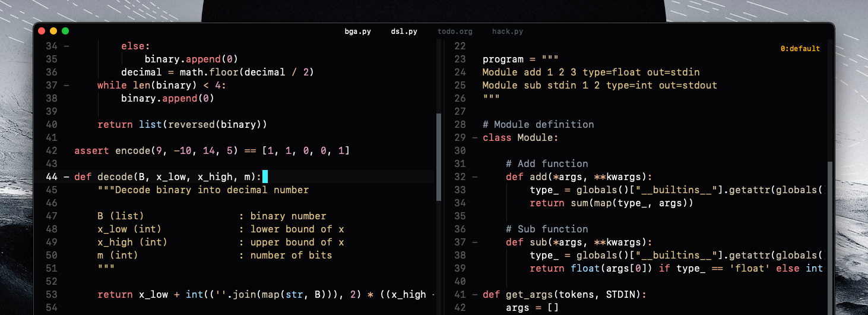Collapse the 'def get_args' fold marker

pos(474,295)
